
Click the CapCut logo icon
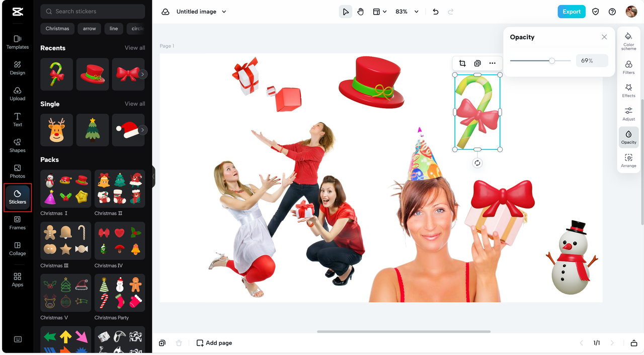[x=18, y=12]
